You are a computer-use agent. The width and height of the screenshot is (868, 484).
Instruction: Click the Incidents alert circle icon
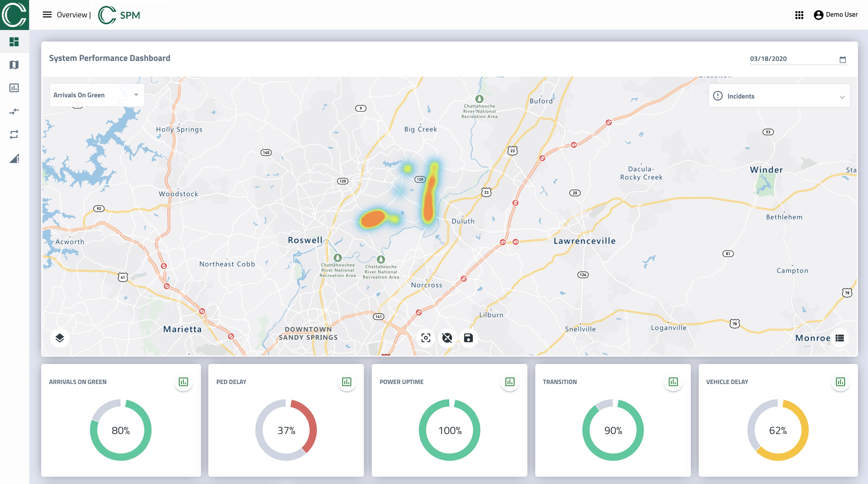tap(718, 96)
